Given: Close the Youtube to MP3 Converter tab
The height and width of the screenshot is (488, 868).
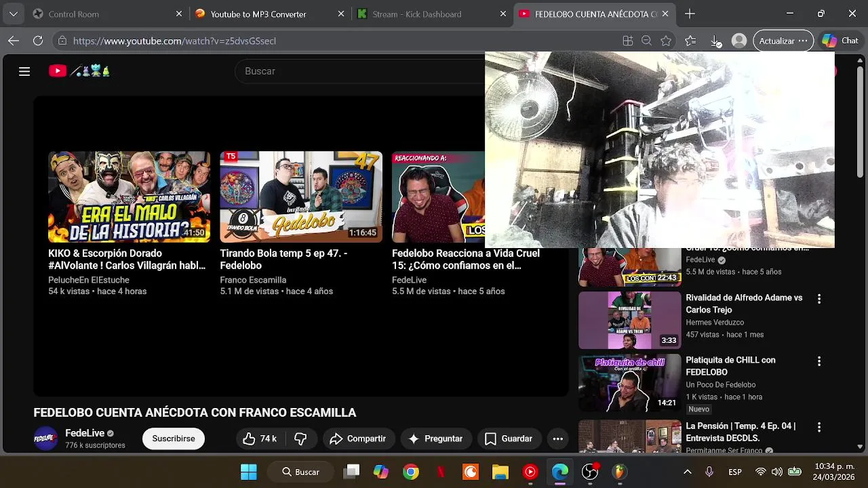Looking at the screenshot, I should click(341, 14).
